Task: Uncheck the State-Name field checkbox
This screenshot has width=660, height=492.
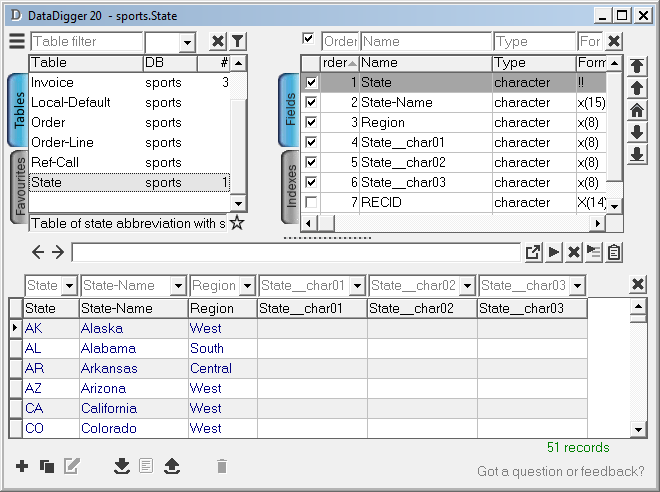Action: [x=311, y=102]
